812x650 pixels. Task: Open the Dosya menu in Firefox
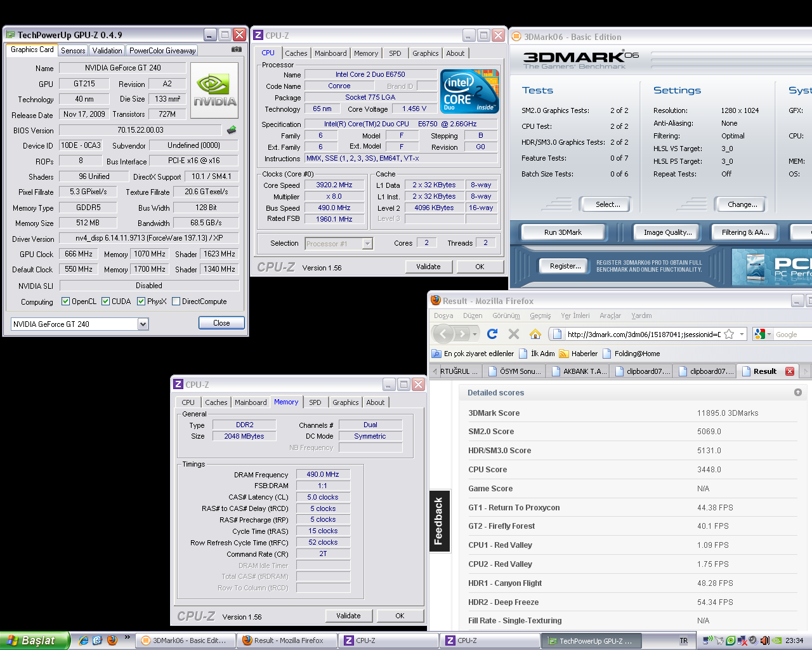point(443,315)
